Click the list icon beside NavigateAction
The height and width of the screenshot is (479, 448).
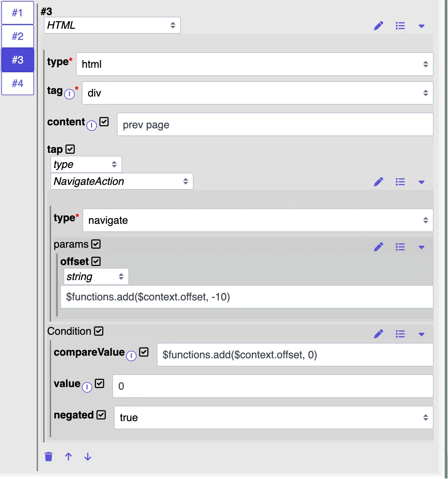coord(400,182)
